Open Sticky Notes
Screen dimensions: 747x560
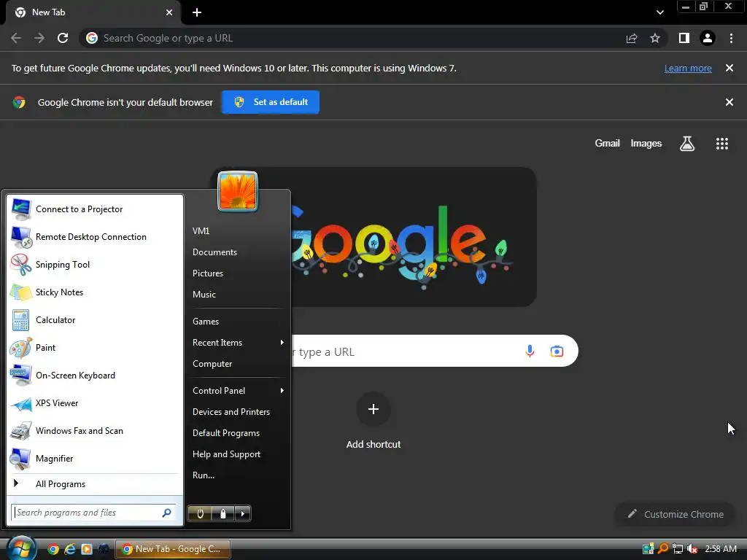96,292
